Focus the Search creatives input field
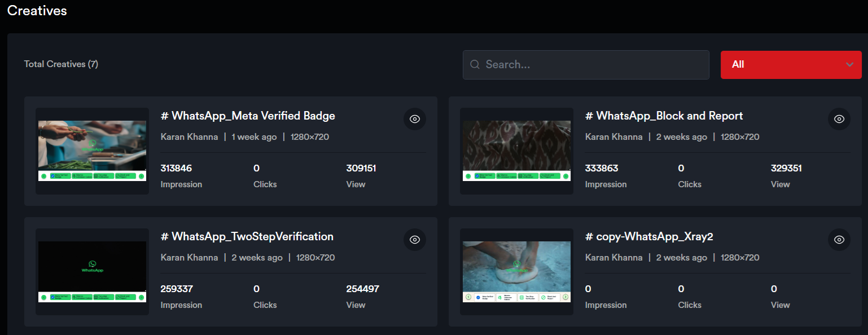This screenshot has height=335, width=868. (x=593, y=65)
